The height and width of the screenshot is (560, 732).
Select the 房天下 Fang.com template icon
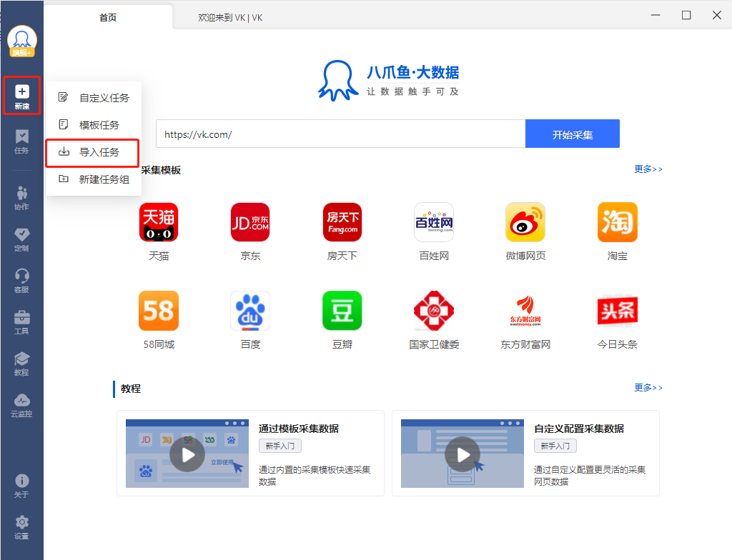coord(342,222)
